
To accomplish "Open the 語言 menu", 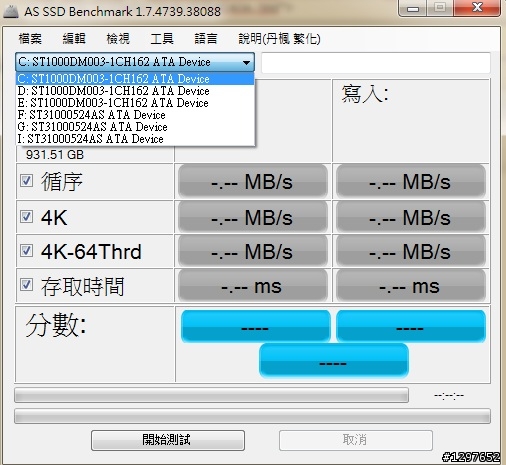I will tap(206, 39).
